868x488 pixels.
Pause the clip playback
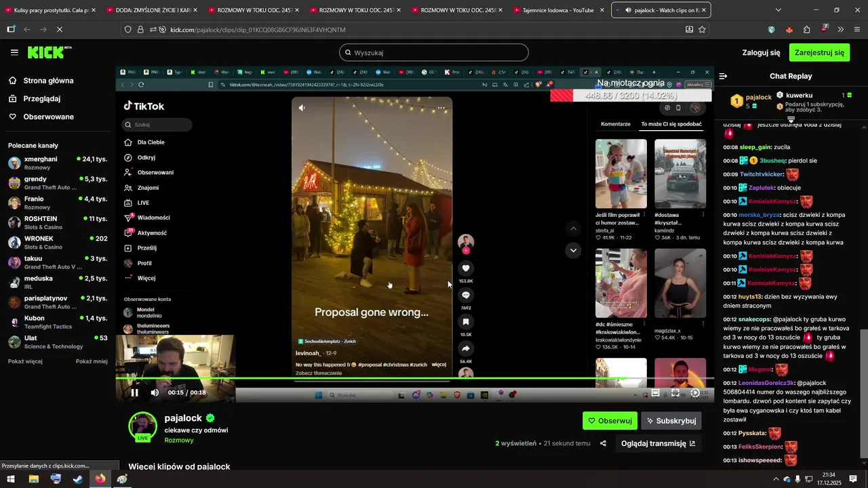134,392
